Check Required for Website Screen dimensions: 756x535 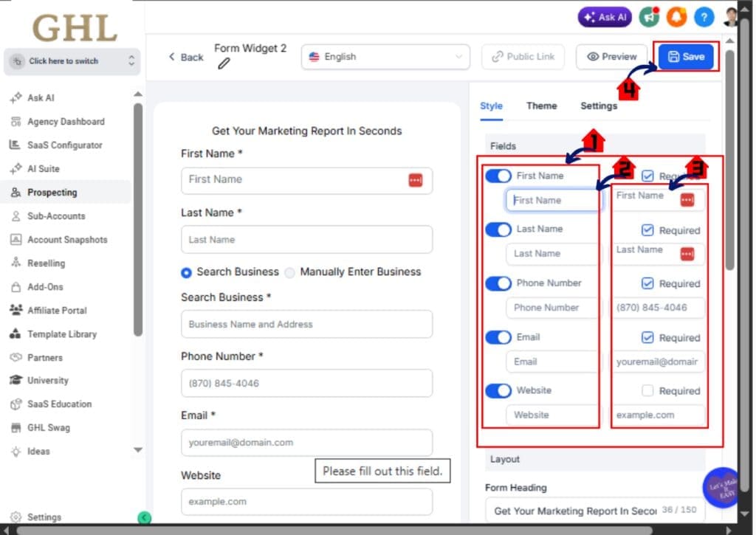647,390
